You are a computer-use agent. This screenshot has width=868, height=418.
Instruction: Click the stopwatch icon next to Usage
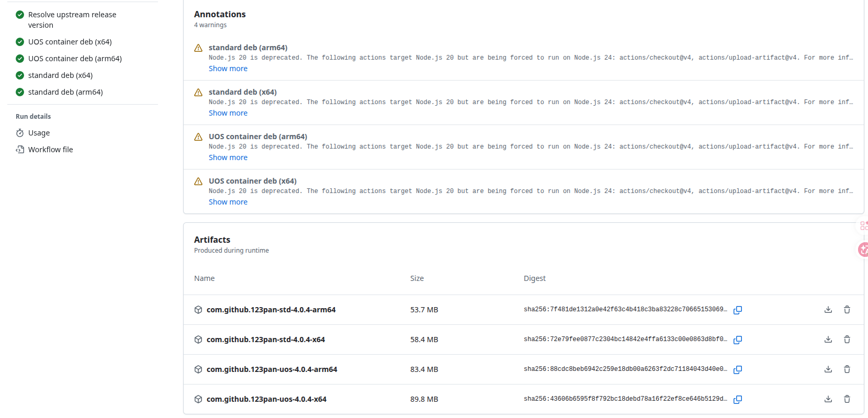[x=20, y=133]
